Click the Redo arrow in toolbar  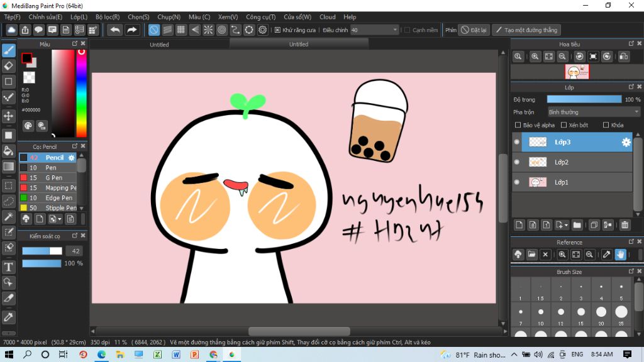coord(132,30)
